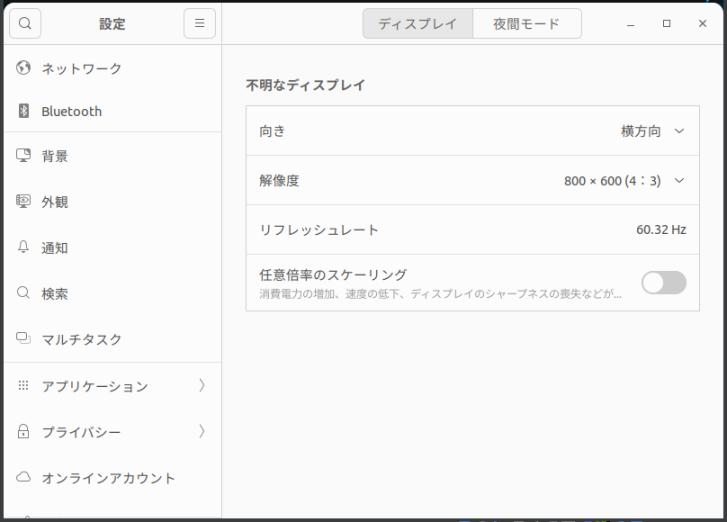This screenshot has height=522, width=727.
Task: Expand the プライバシー chevron
Action: coord(202,431)
